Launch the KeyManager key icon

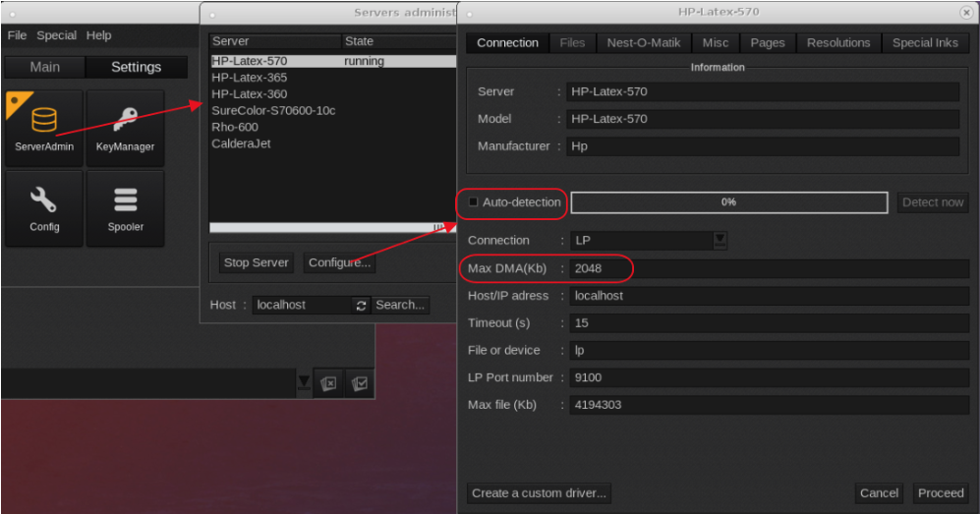tap(125, 128)
